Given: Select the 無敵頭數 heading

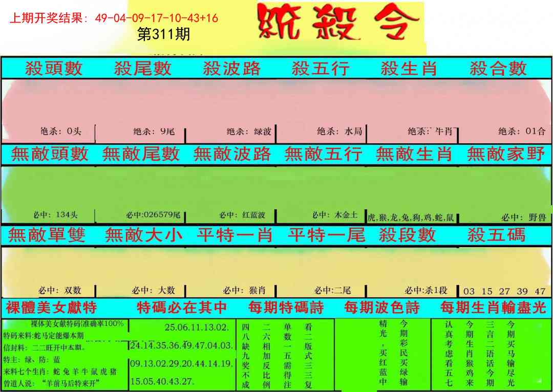Looking at the screenshot, I should (x=50, y=154).
